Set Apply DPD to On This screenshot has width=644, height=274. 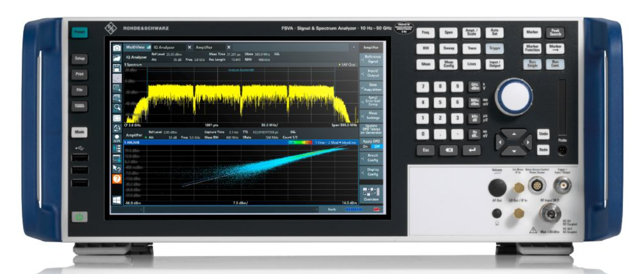pos(365,146)
